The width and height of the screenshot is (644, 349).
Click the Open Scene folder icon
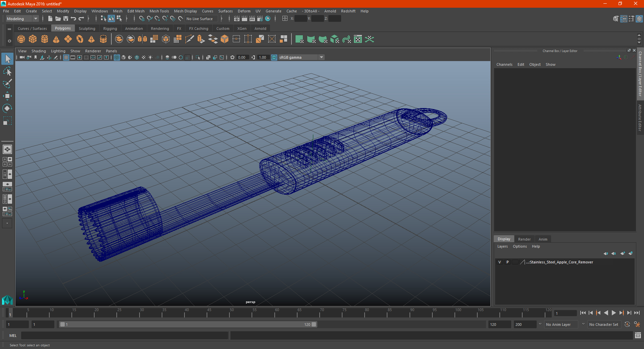[58, 19]
